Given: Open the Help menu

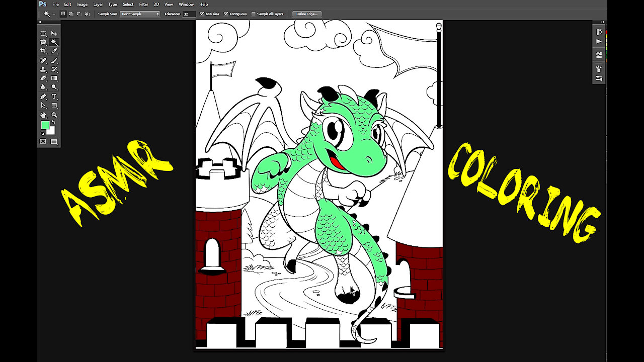Looking at the screenshot, I should (203, 4).
